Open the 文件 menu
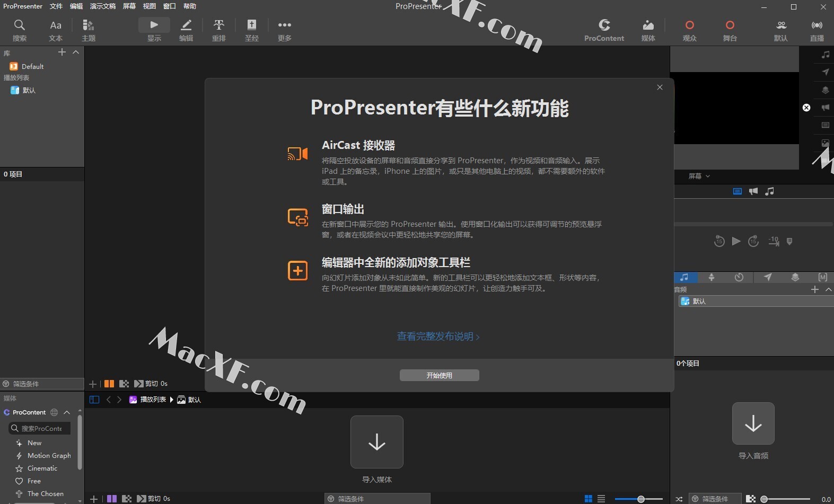Viewport: 834px width, 504px height. 56,6
